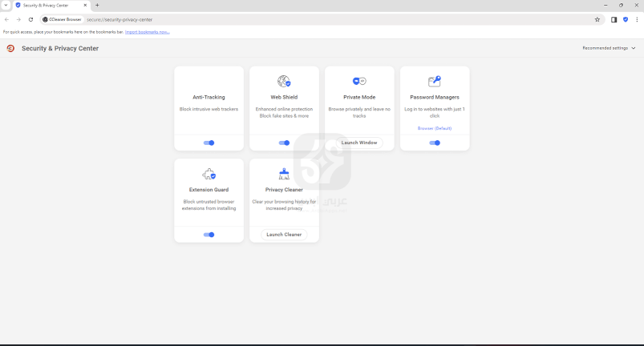The height and width of the screenshot is (346, 644).
Task: Click the Private Mode card title
Action: pos(359,97)
